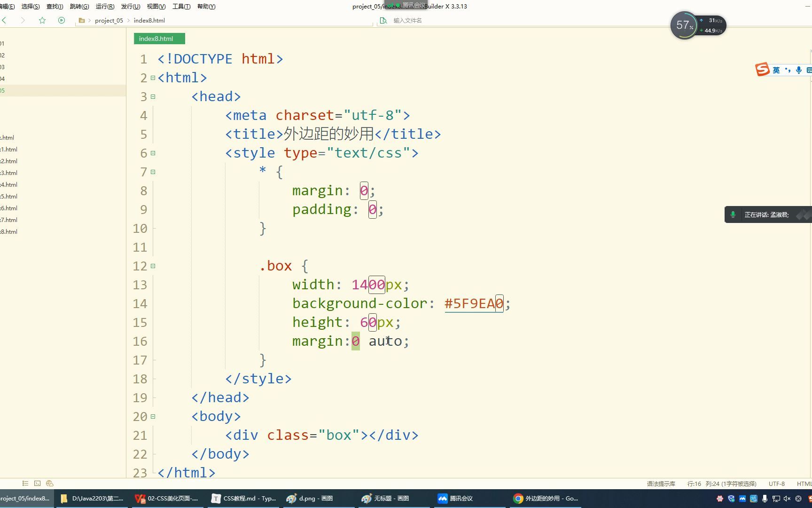Click the system tray microphone icon
The height and width of the screenshot is (508, 812).
[x=765, y=499]
